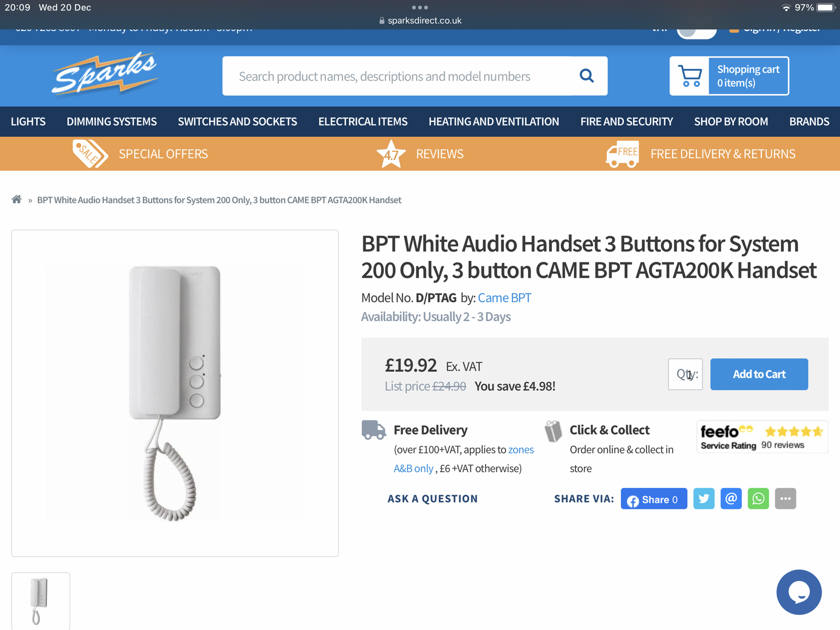Viewport: 840px width, 630px height.
Task: Click the Sparks logo
Action: 105,75
